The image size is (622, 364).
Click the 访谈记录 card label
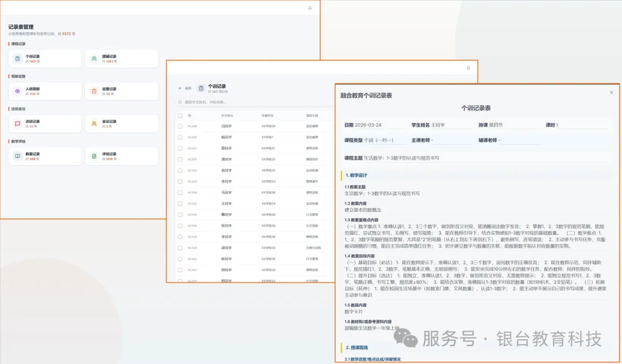[32, 122]
